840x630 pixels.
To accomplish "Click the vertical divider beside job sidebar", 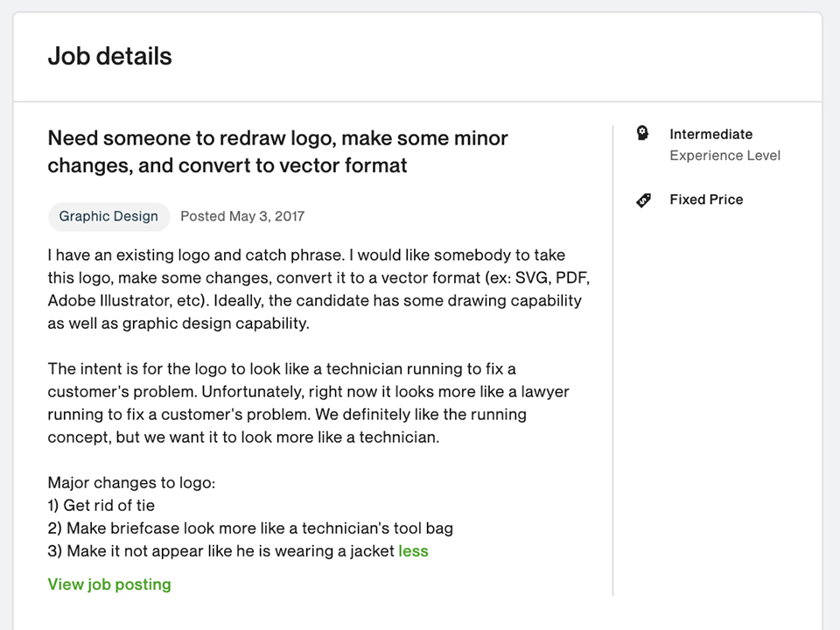I will point(612,360).
